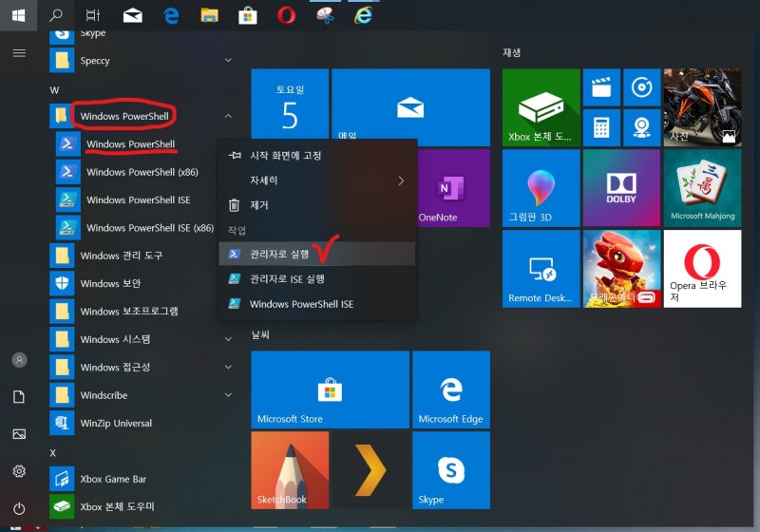Launch the Opera browser tile
The width and height of the screenshot is (760, 532).
point(702,269)
